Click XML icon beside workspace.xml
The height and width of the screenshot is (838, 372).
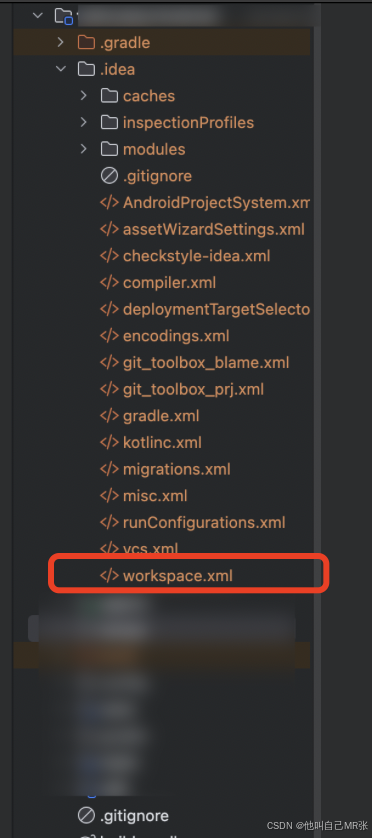point(109,576)
